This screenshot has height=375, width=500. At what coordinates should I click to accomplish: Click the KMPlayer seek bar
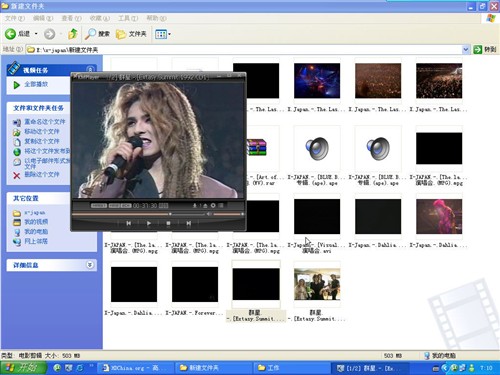click(138, 214)
